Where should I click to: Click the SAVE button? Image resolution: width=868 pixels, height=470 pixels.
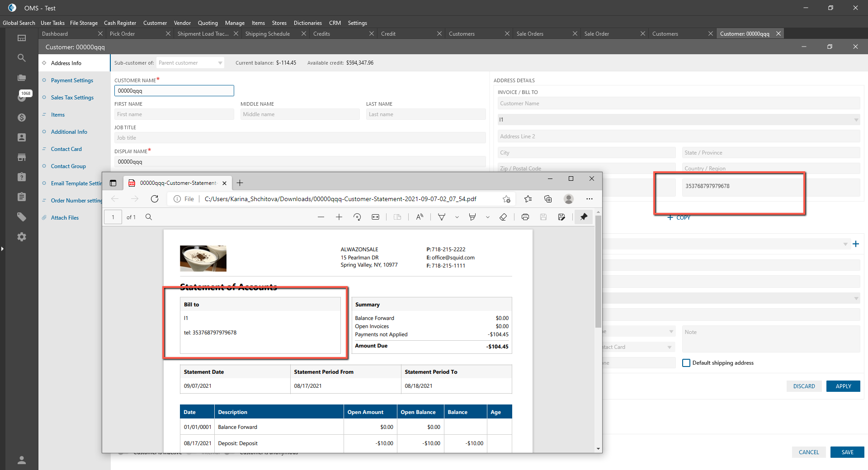[x=847, y=452]
